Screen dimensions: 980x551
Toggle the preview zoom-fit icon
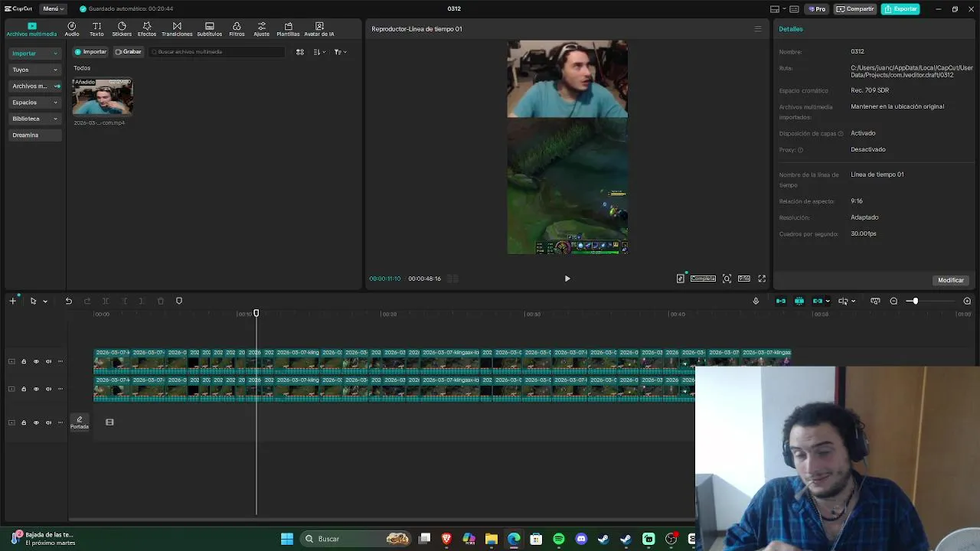pyautogui.click(x=727, y=279)
